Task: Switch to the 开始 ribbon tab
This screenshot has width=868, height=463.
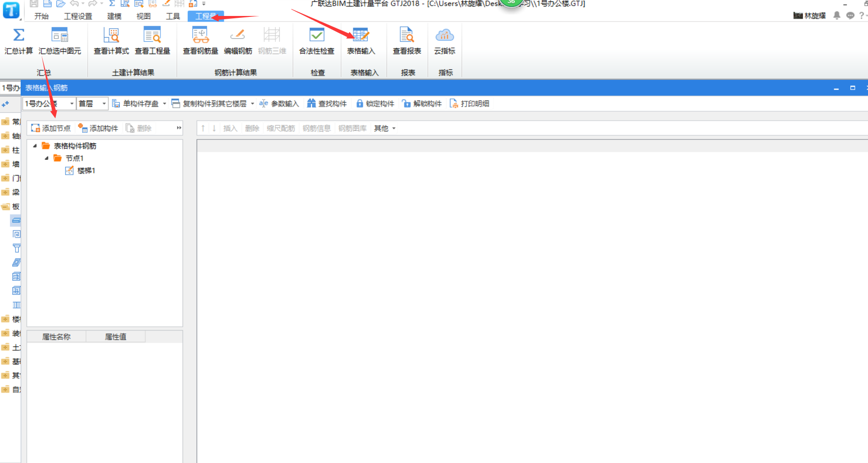Action: [41, 16]
